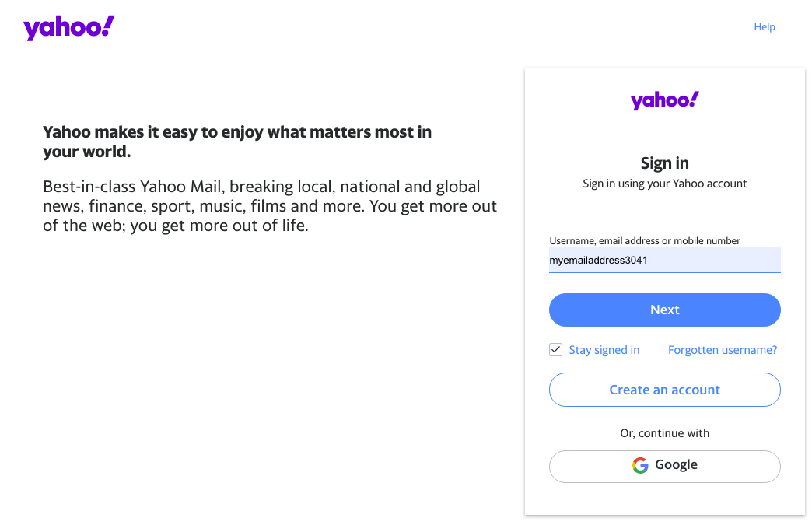
Task: Click the Create an account button
Action: tap(664, 390)
